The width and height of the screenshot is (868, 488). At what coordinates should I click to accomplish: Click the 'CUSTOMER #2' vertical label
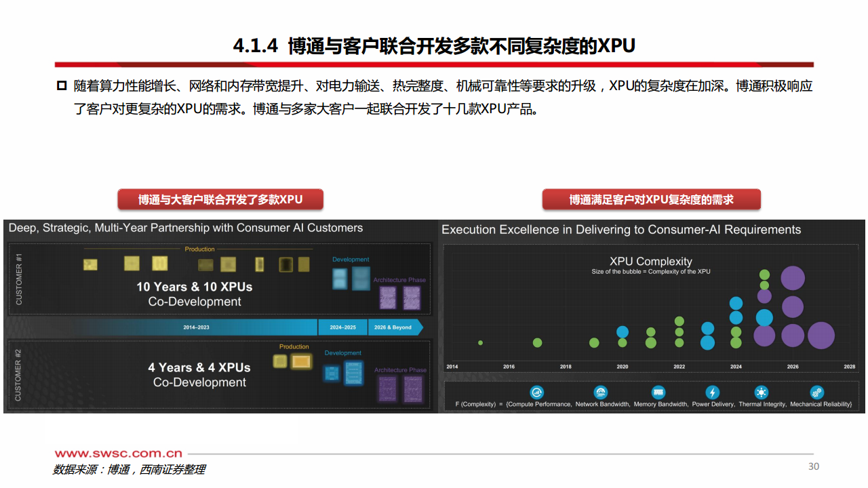[19, 375]
